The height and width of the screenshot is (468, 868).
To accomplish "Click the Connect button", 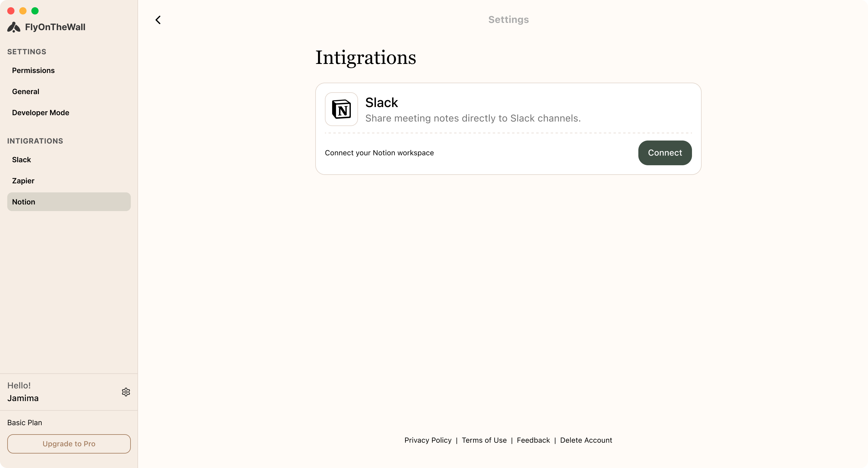I will pyautogui.click(x=665, y=153).
